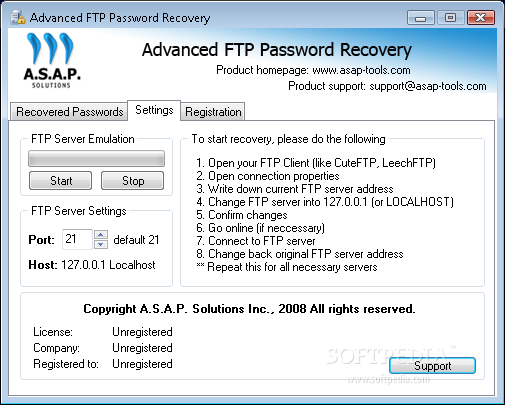Screen dimensions: 505x405
Task: Decrease the port number with down arrow
Action: pos(101,244)
